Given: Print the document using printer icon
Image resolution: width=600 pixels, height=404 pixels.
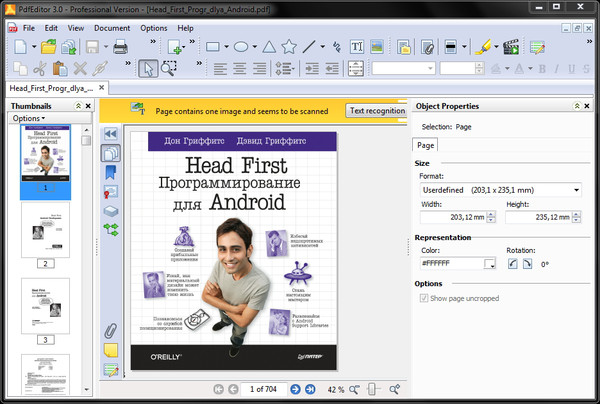Looking at the screenshot, I should (120, 47).
